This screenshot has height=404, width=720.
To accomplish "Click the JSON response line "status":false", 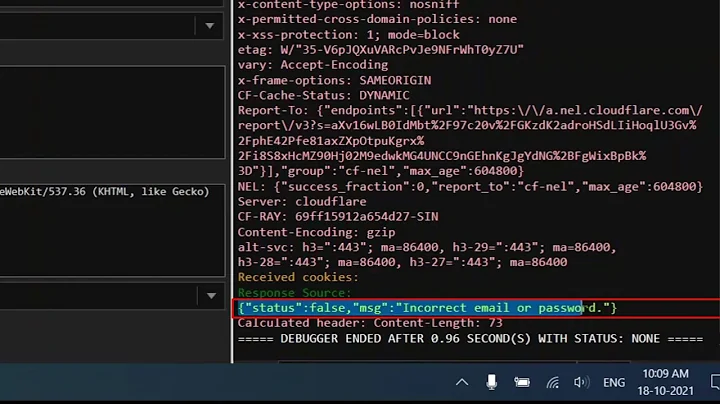I will click(427, 308).
